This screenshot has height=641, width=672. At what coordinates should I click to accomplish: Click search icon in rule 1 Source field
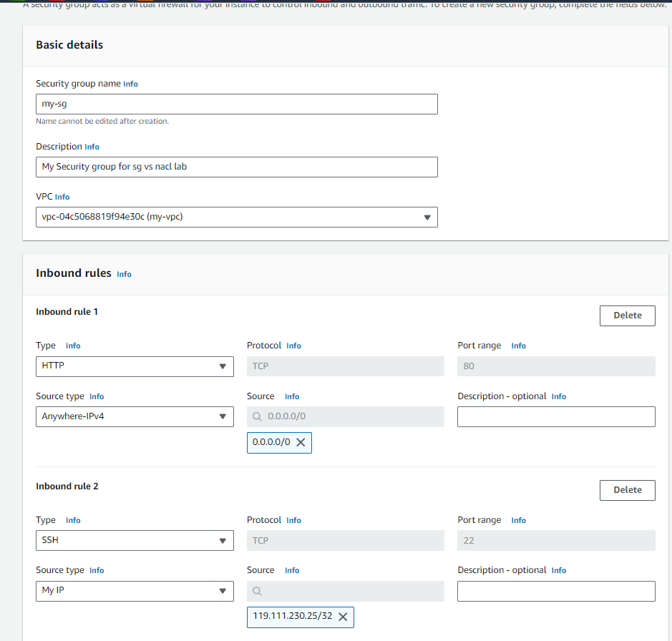point(257,416)
